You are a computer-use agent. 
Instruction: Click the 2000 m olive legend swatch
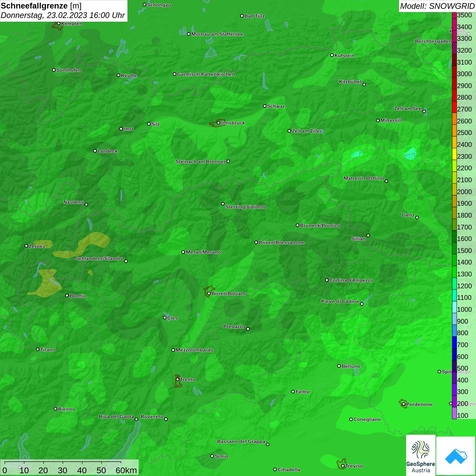[x=454, y=189]
